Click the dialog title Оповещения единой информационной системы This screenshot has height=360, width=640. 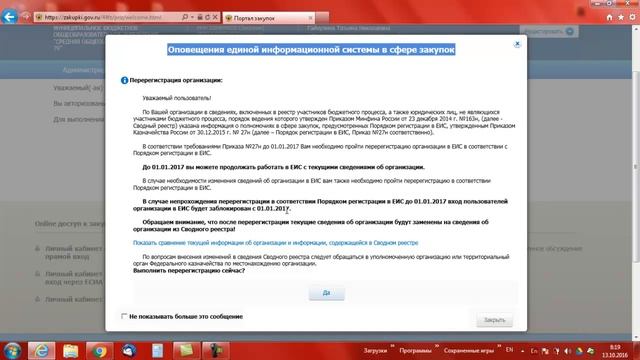pos(311,49)
